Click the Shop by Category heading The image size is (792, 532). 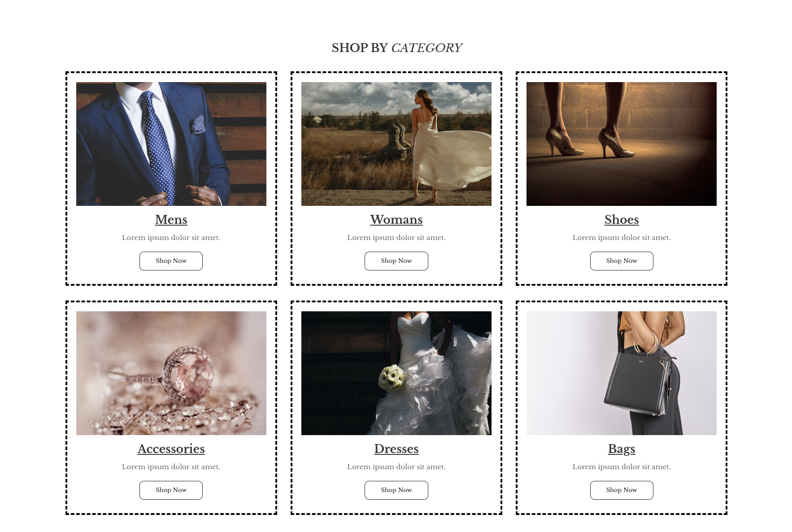pos(396,48)
